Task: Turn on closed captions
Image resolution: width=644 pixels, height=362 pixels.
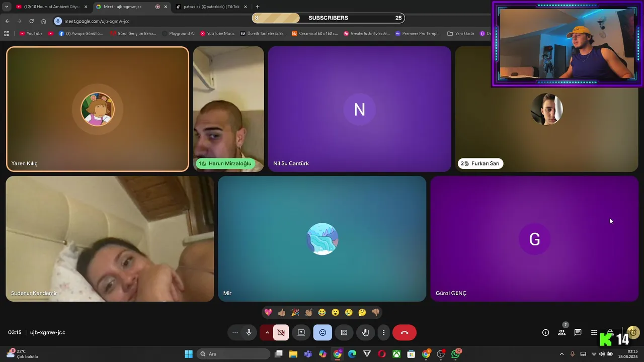Action: click(x=344, y=332)
